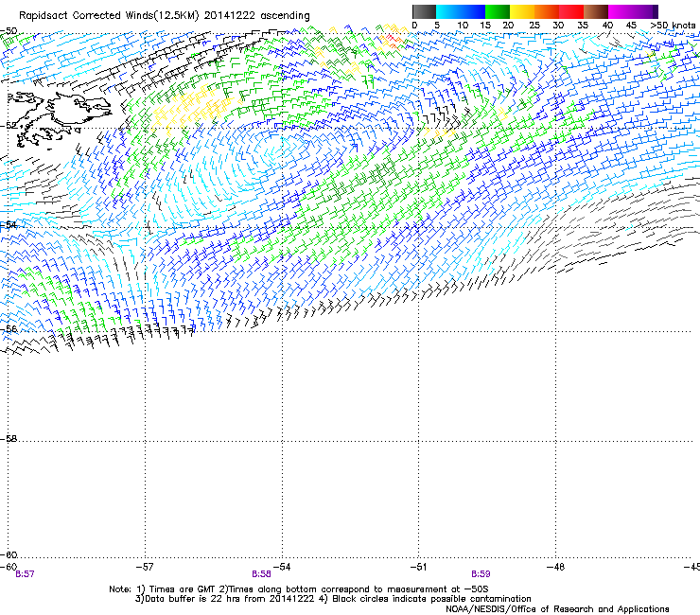Click the '-48' longitude axis label
The width and height of the screenshot is (700, 615).
pos(556,567)
